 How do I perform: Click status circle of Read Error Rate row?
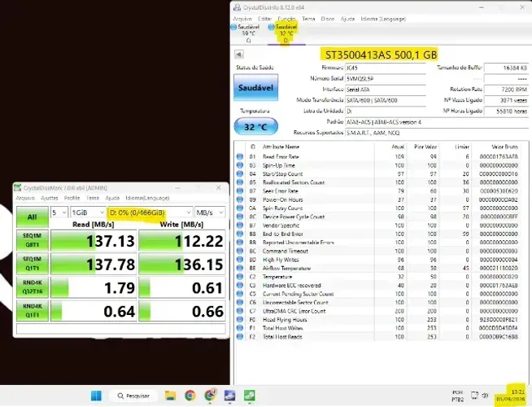click(240, 156)
